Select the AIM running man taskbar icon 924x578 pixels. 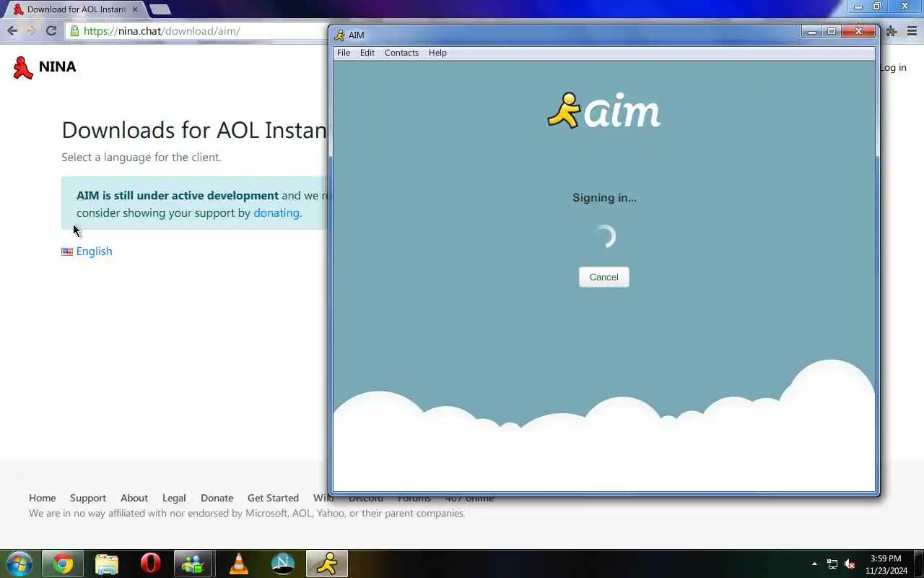[327, 564]
